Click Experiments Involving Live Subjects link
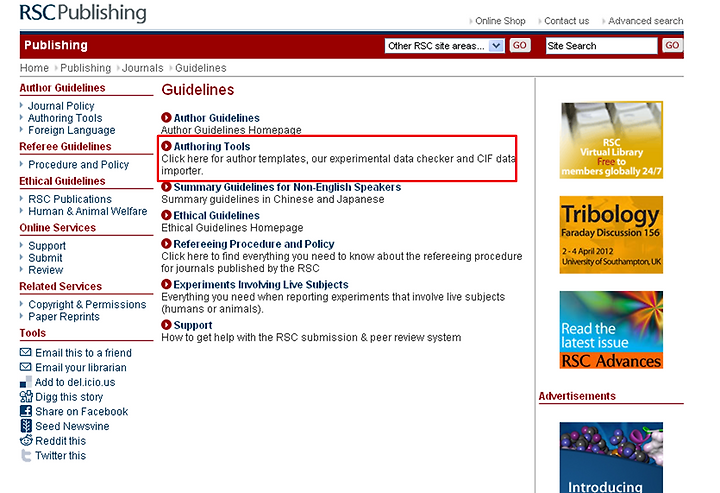Image resolution: width=720 pixels, height=493 pixels. pyautogui.click(x=261, y=285)
